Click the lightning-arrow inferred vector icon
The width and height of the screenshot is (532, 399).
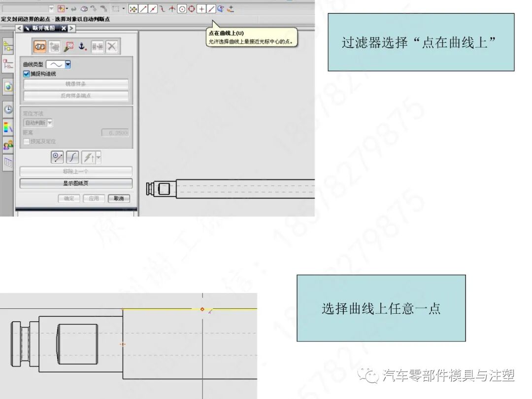tap(89, 158)
